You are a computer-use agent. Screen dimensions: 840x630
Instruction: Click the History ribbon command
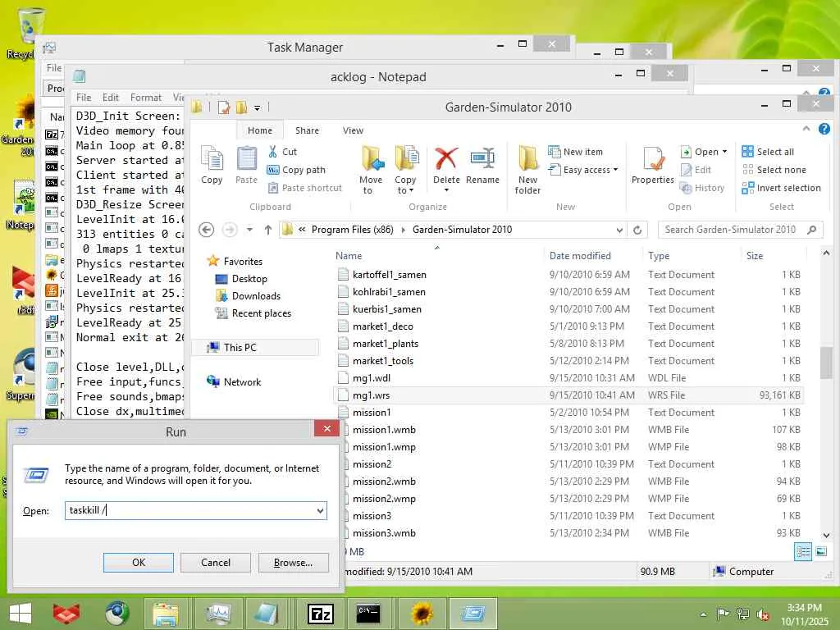[x=702, y=188]
